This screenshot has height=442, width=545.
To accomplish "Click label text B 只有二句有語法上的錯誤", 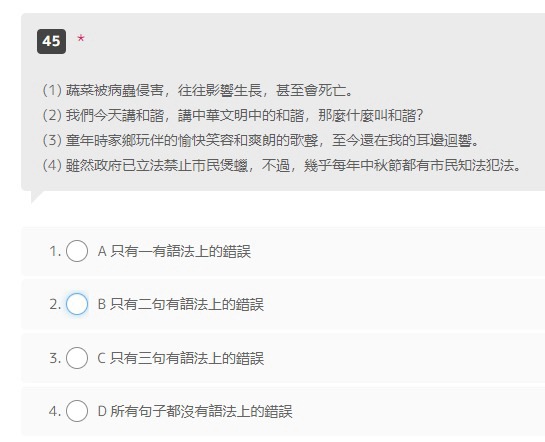I will [181, 304].
